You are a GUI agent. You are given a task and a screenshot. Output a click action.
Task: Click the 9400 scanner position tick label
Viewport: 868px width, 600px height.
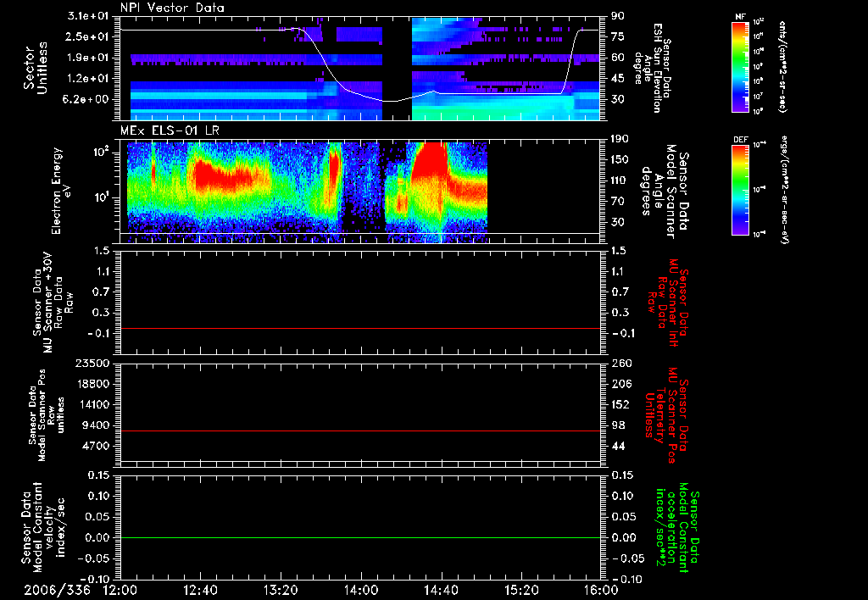pos(96,425)
